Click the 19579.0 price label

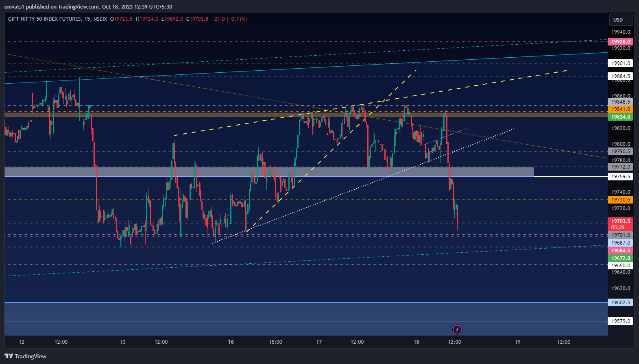(x=621, y=321)
